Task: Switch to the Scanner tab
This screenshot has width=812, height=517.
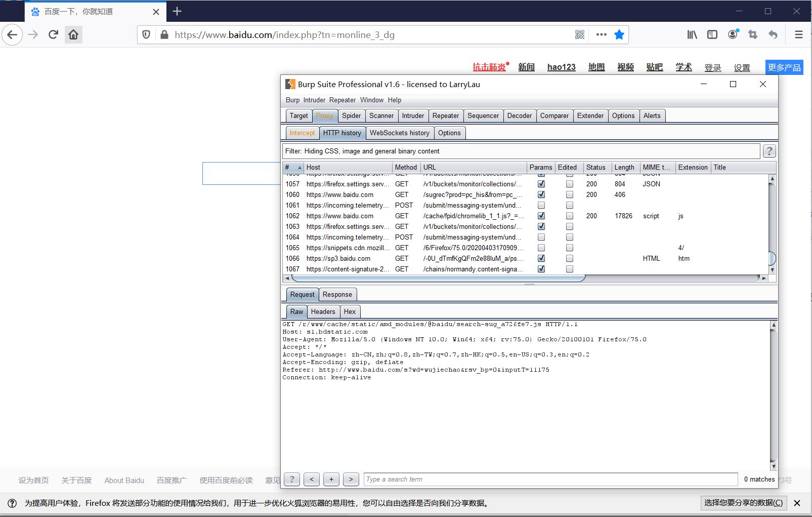Action: tap(381, 115)
